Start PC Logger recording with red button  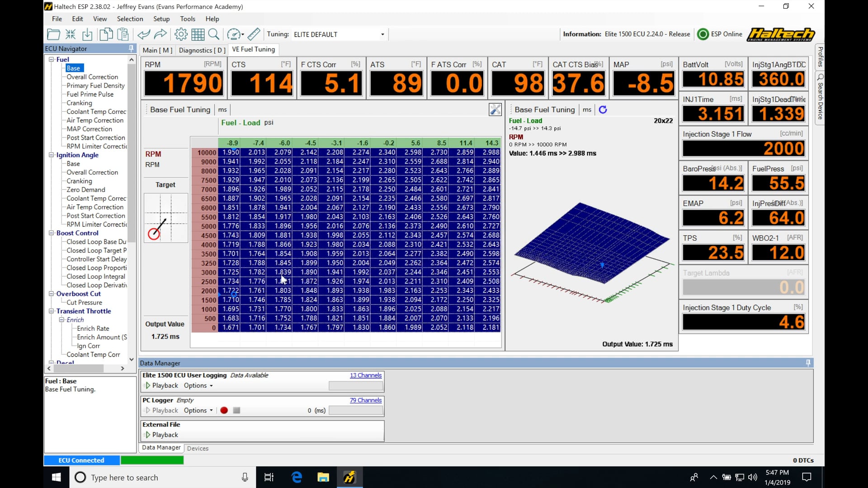224,410
